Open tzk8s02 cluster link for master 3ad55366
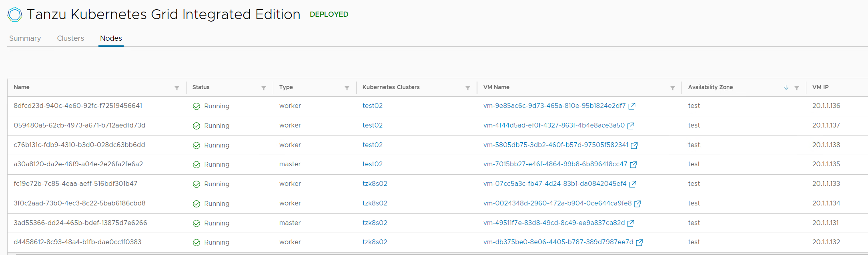Viewport: 868px width, 255px height. (375, 223)
